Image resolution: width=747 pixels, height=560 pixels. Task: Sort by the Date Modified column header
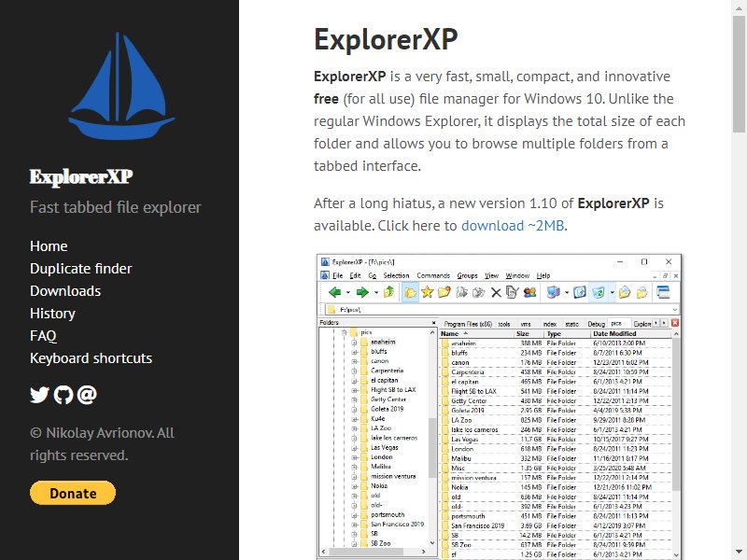tap(631, 334)
